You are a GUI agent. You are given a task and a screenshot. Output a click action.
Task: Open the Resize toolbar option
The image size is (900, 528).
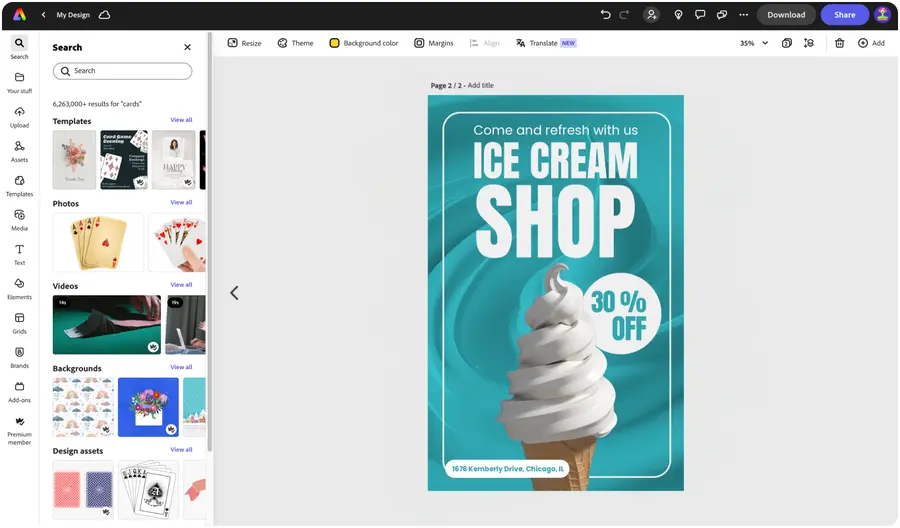coord(244,43)
